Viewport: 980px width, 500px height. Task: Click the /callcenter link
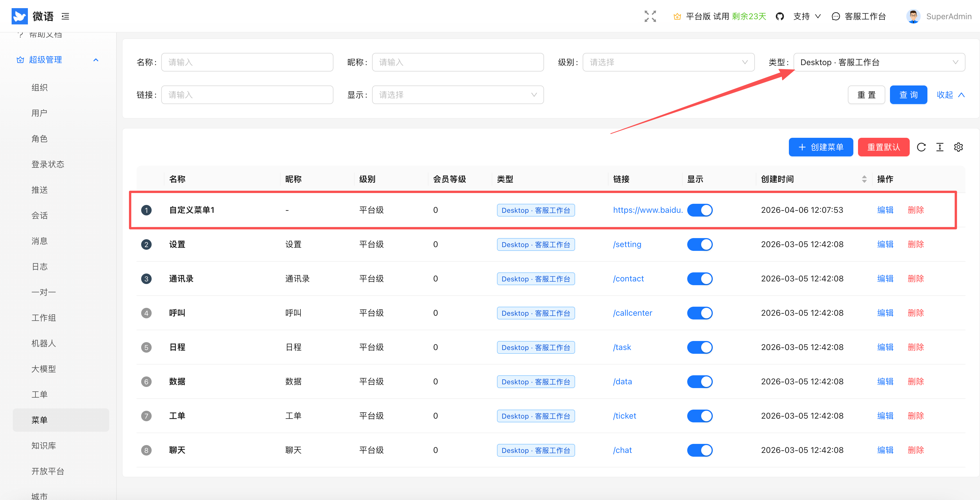coord(632,313)
